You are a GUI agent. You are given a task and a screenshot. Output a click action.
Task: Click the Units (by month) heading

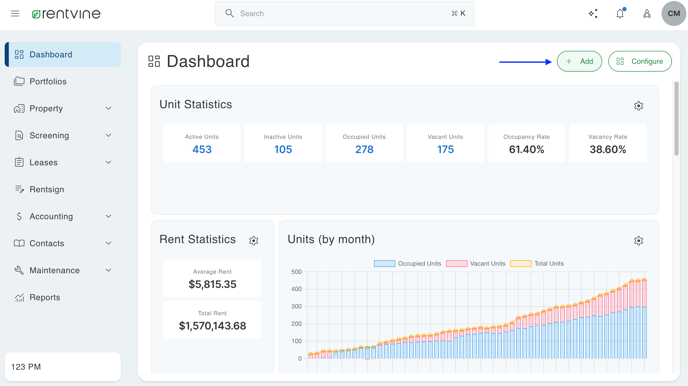pos(331,239)
